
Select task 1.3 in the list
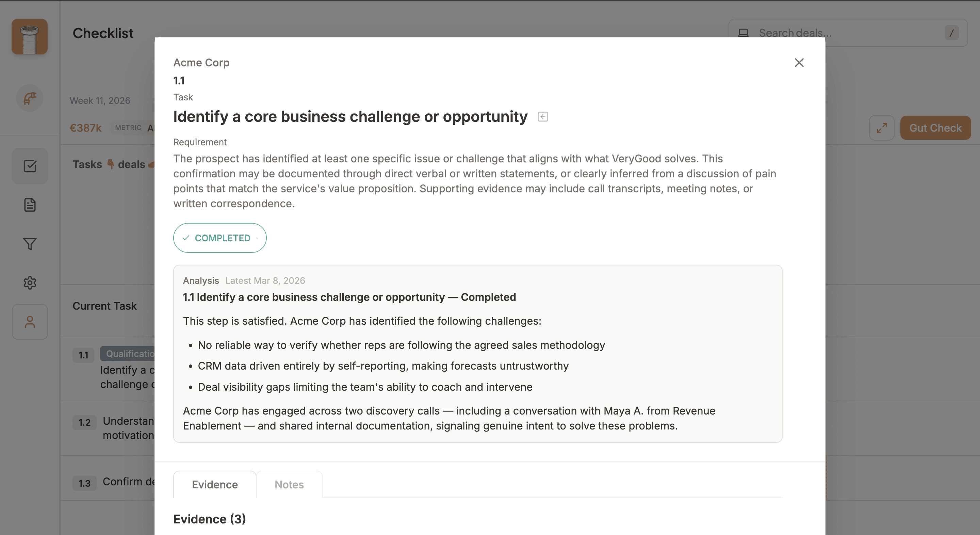click(x=114, y=482)
